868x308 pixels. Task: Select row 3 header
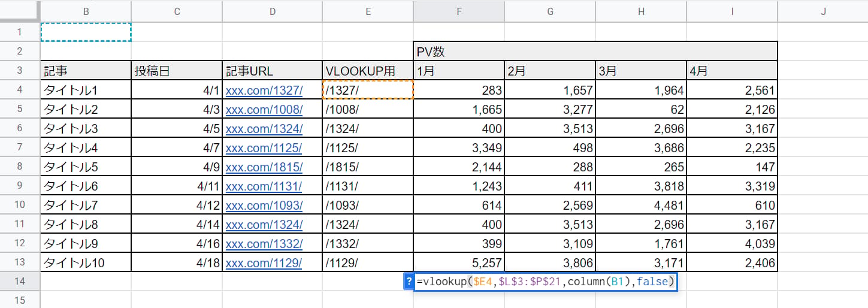[x=20, y=70]
